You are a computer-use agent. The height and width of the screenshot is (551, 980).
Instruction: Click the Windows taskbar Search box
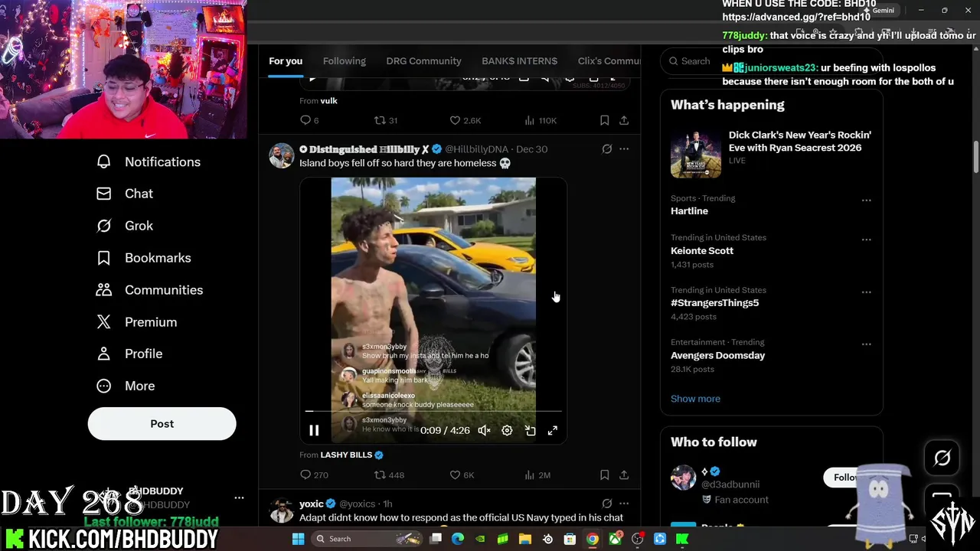pyautogui.click(x=366, y=540)
